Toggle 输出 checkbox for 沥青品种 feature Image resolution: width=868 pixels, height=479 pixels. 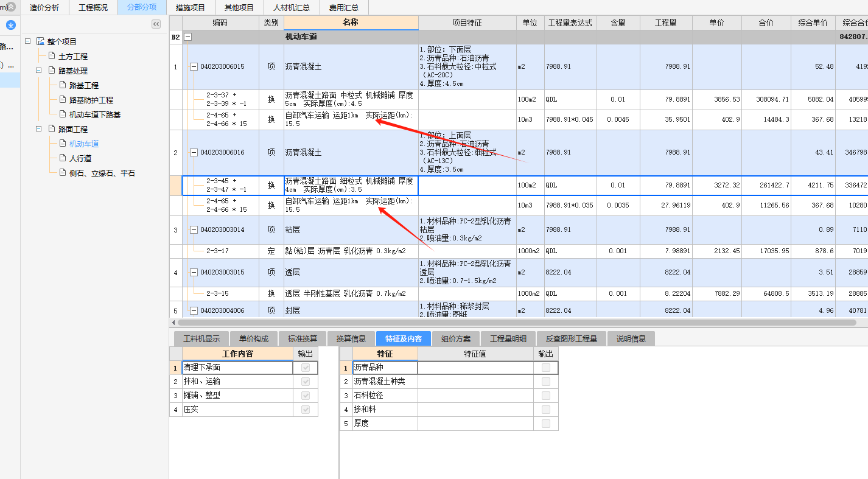(x=546, y=368)
